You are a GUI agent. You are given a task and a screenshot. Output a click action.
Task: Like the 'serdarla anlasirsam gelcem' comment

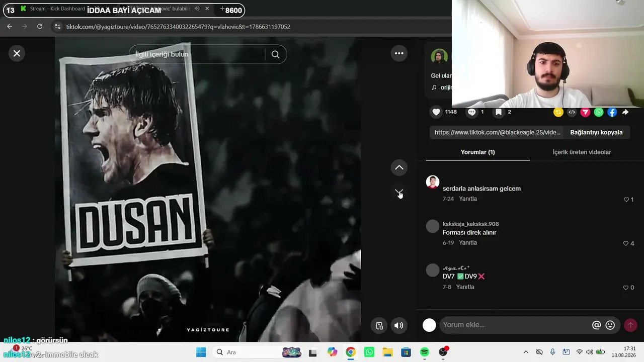pyautogui.click(x=626, y=200)
